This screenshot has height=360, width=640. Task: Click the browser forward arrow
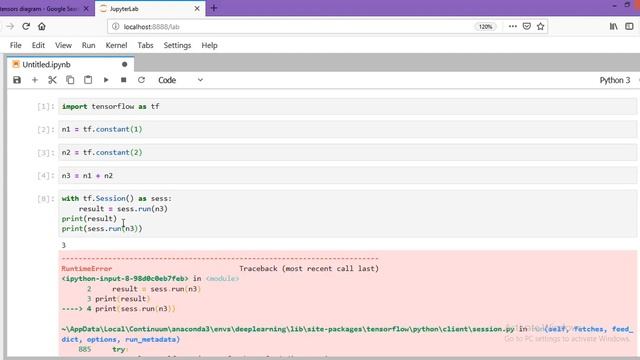point(10,27)
